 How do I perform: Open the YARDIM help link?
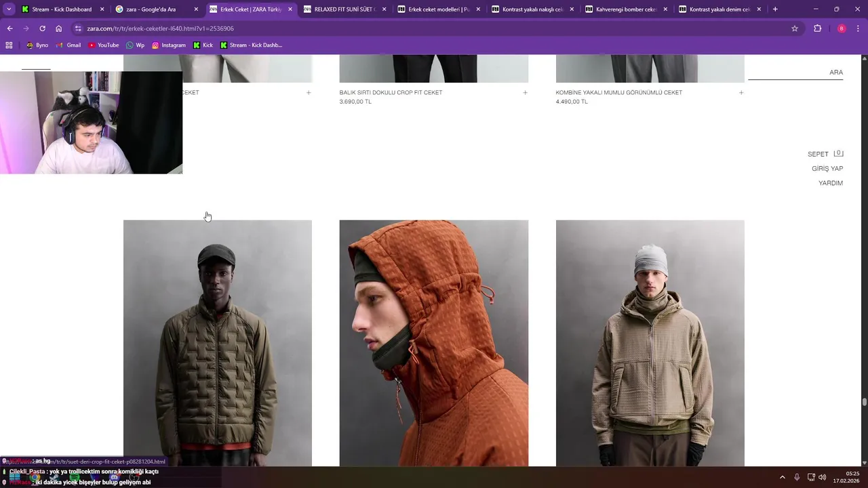pos(831,183)
